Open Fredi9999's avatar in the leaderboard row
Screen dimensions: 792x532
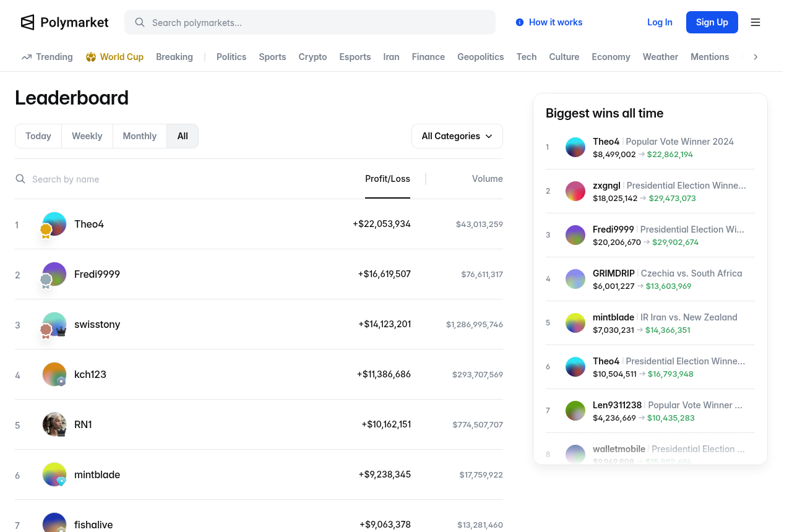click(x=54, y=274)
